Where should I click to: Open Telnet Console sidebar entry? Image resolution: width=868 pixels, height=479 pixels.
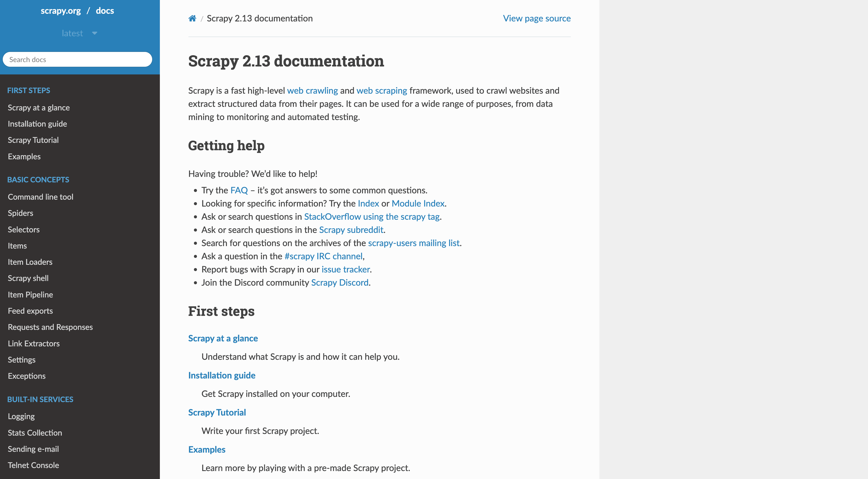point(33,465)
